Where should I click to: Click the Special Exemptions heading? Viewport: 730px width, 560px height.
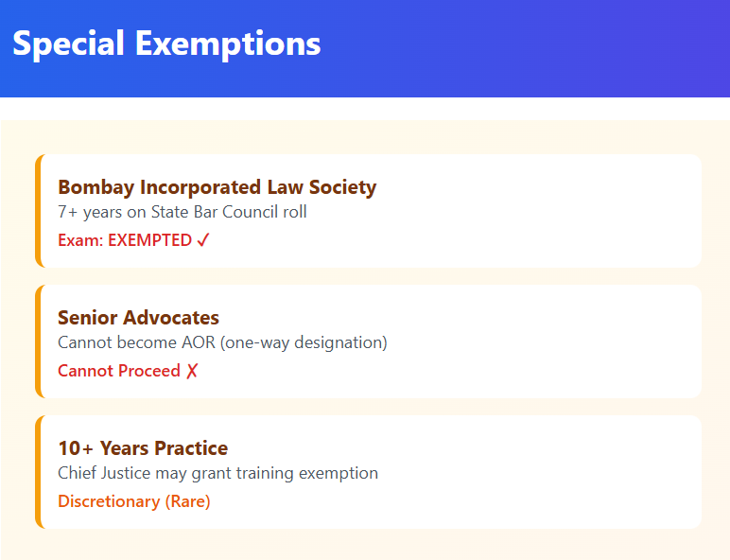coord(166,44)
